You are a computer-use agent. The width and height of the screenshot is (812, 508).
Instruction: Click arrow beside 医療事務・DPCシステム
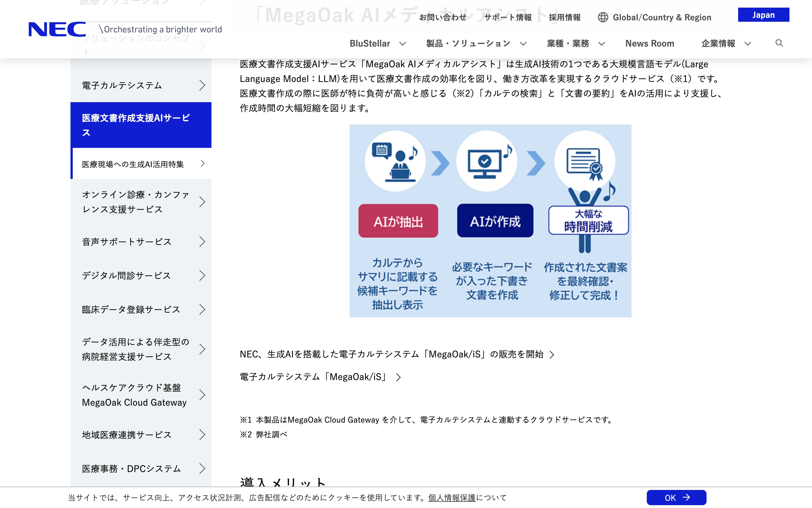[x=202, y=468]
